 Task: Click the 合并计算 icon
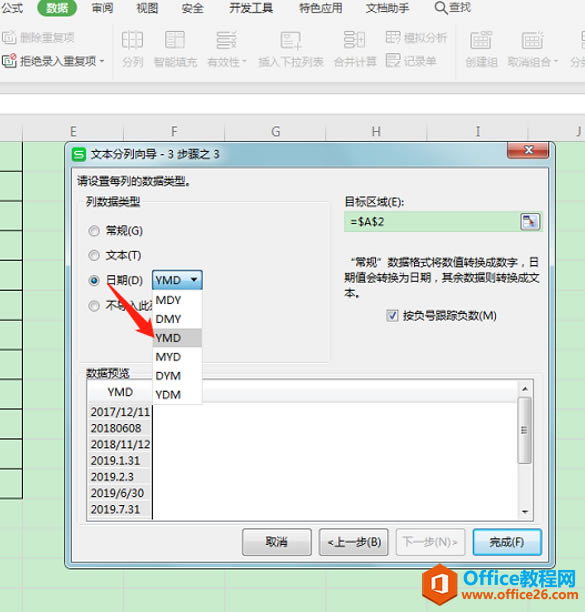pyautogui.click(x=354, y=40)
